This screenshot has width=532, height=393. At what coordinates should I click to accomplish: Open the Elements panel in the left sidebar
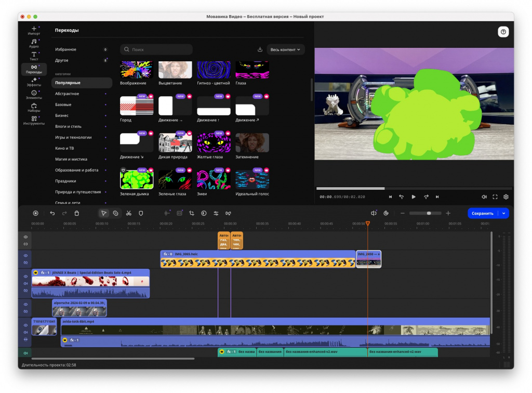(x=34, y=95)
